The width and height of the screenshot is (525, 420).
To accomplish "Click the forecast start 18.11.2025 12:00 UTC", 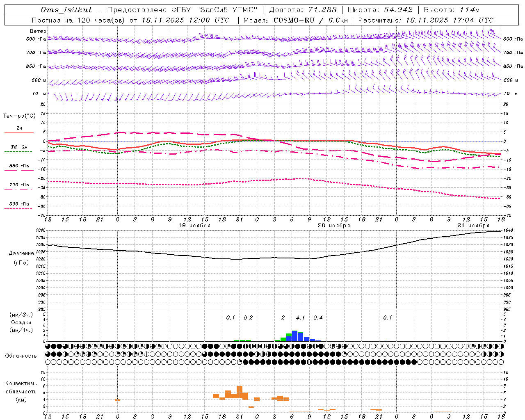I will pyautogui.click(x=185, y=20).
